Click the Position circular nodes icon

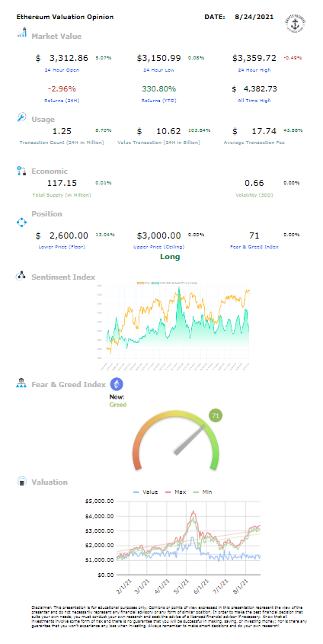(21, 223)
